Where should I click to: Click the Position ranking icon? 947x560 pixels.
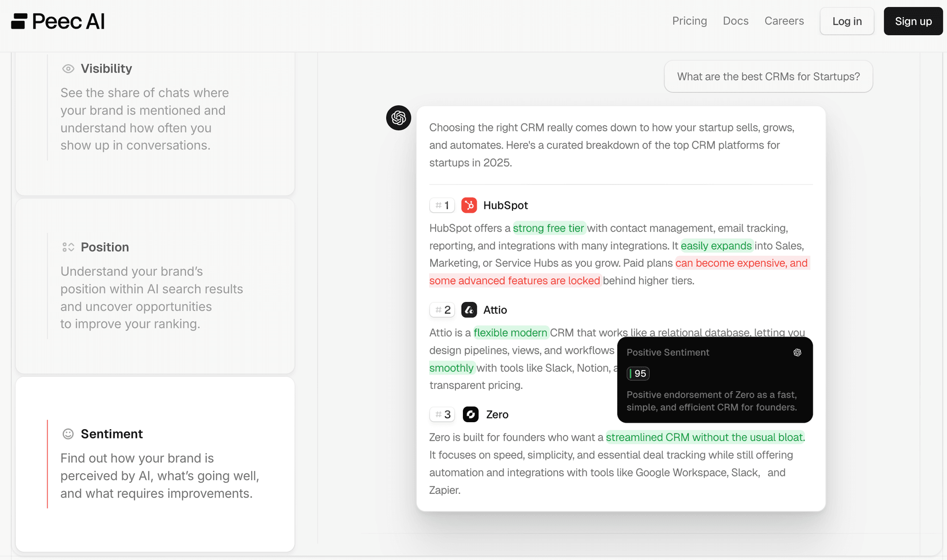point(68,247)
